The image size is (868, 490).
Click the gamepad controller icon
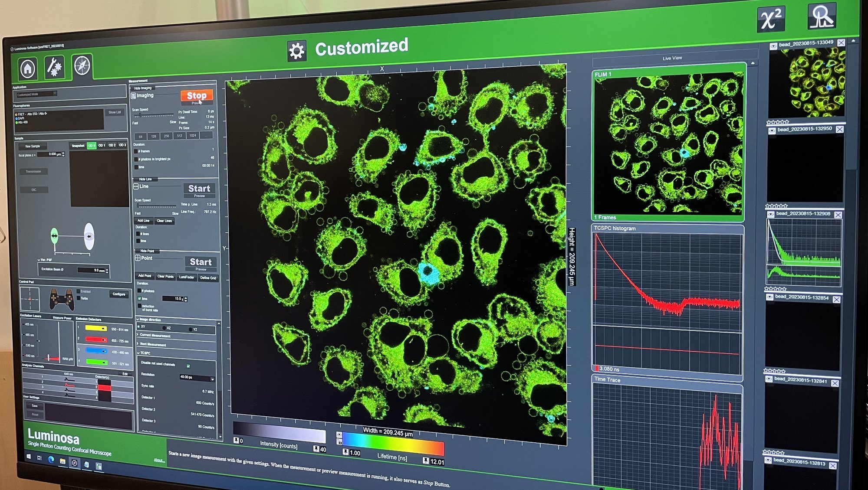(61, 299)
